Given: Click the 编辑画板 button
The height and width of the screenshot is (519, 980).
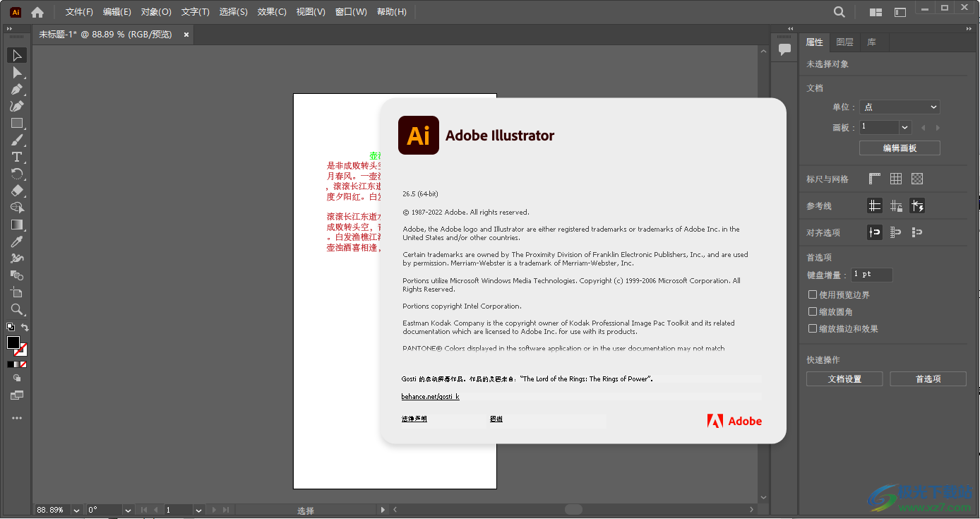Looking at the screenshot, I should click(900, 148).
